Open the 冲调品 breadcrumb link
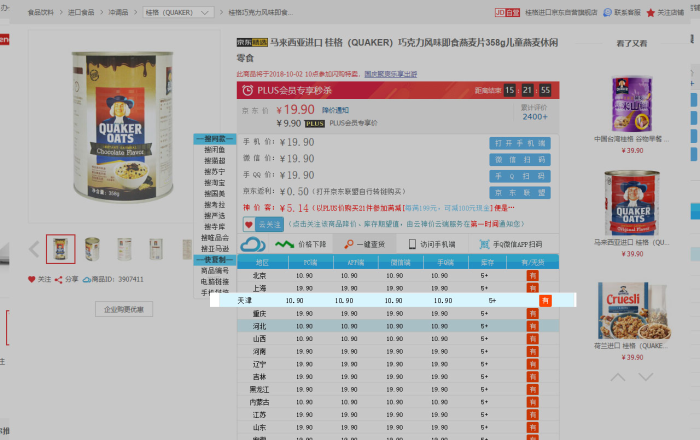 (x=118, y=12)
